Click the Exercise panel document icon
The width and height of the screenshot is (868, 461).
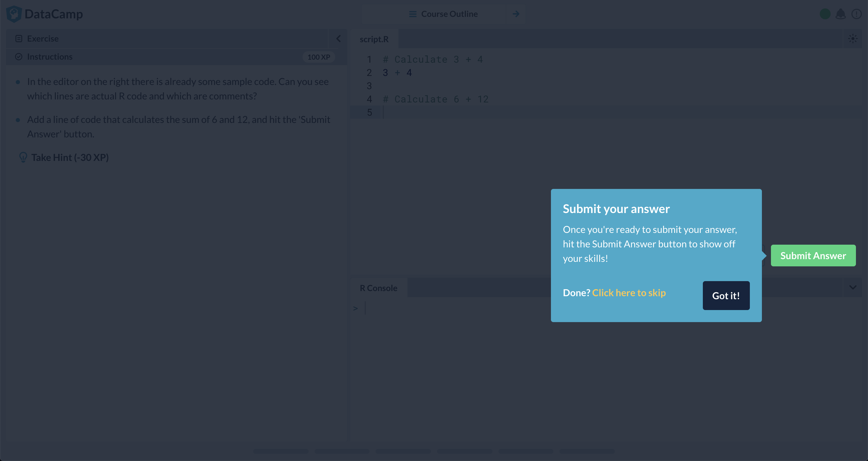tap(19, 39)
